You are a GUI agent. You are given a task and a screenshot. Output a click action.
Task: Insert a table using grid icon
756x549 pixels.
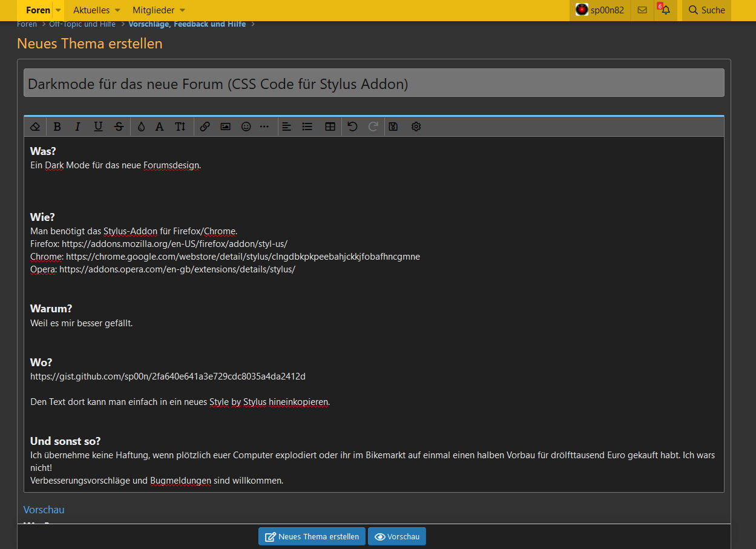[330, 127]
